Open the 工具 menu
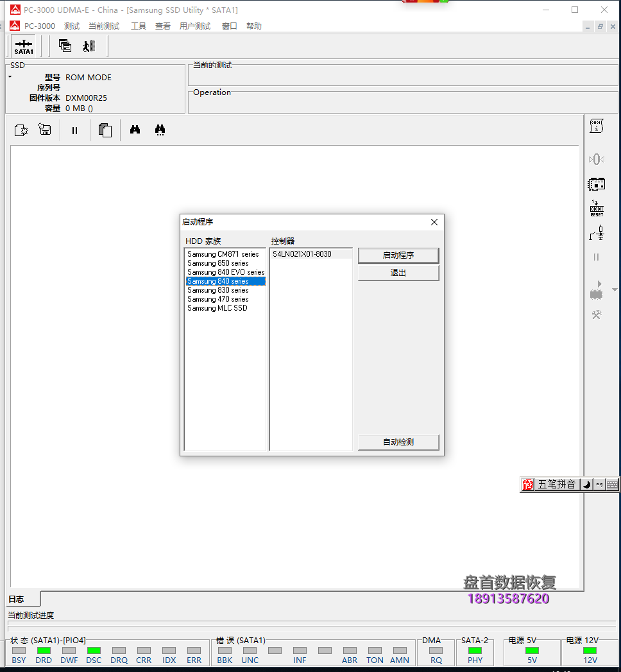Screen dimensions: 621x672 [x=139, y=26]
